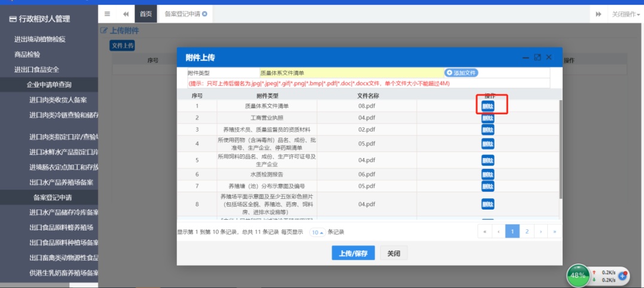The height and width of the screenshot is (288, 644).
Task: Expand 进出口食品安全 in the sidebar
Action: [36, 69]
